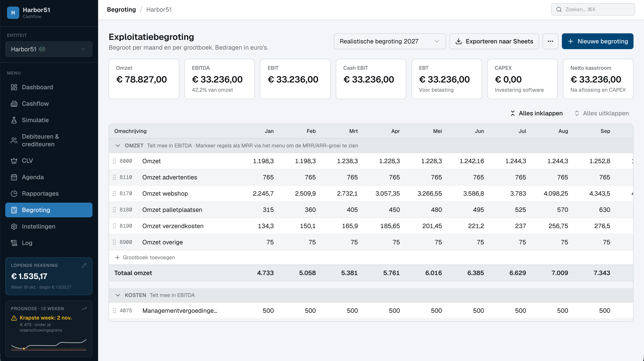Click Exporteren naar Sheets button
The width and height of the screenshot is (644, 361).
(494, 41)
